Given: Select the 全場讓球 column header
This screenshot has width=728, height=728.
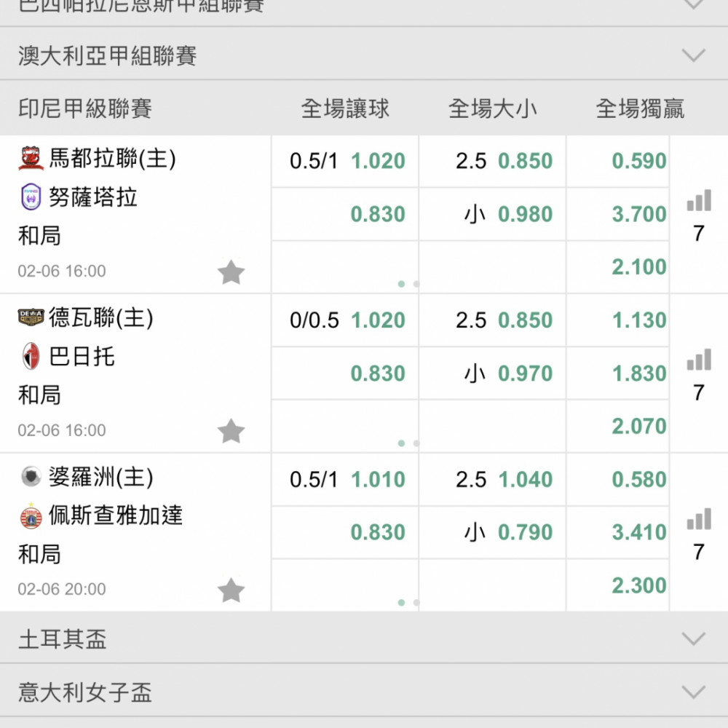Looking at the screenshot, I should point(345,109).
